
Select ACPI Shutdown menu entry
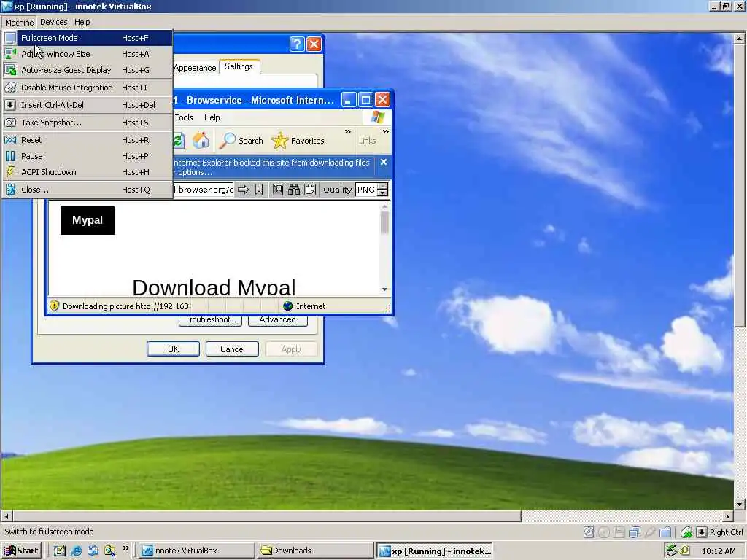[x=87, y=172]
